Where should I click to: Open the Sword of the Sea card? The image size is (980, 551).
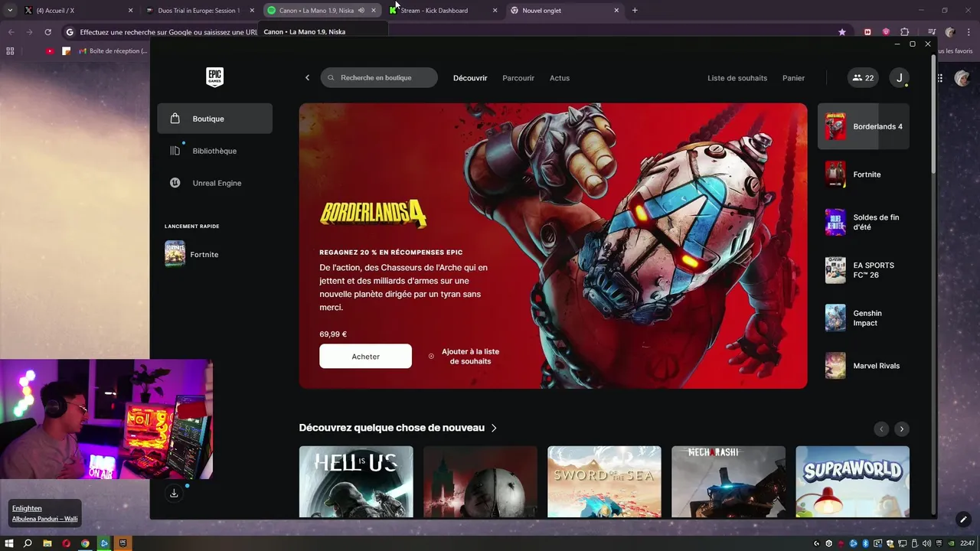coord(604,482)
